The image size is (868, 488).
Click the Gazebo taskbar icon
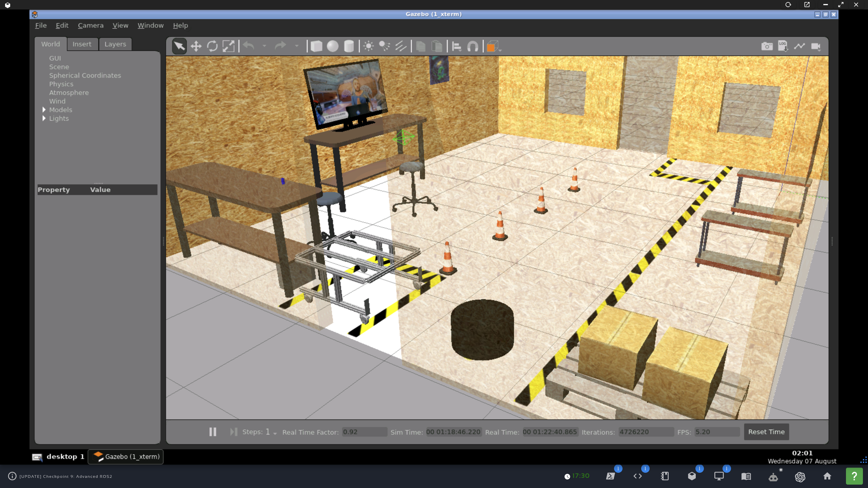point(126,456)
